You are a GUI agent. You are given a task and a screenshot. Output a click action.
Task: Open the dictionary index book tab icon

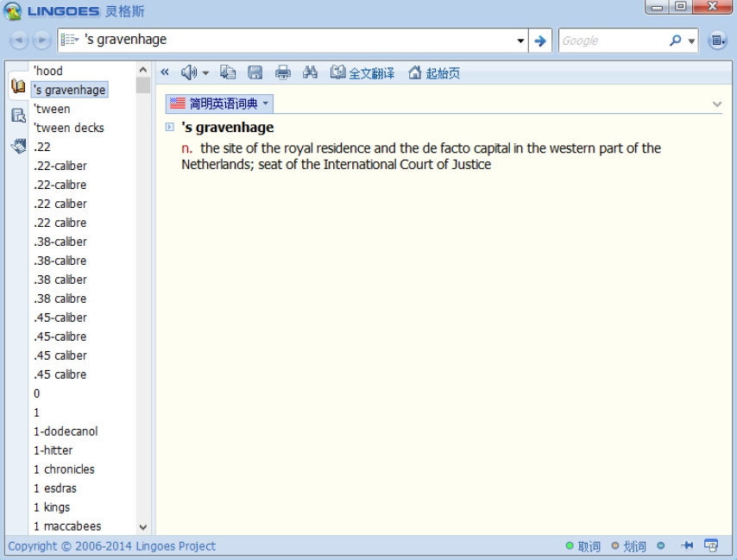tap(18, 87)
